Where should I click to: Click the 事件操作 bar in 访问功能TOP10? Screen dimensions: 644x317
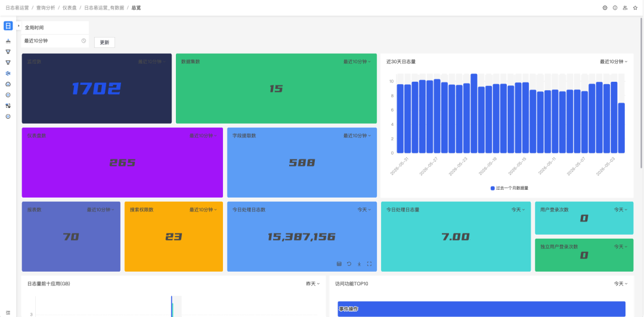(x=481, y=309)
